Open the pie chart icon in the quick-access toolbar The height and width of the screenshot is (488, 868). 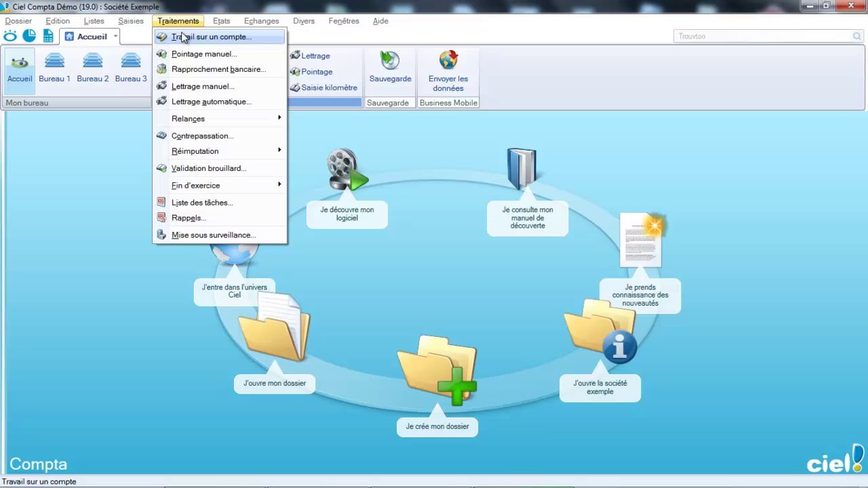point(29,37)
